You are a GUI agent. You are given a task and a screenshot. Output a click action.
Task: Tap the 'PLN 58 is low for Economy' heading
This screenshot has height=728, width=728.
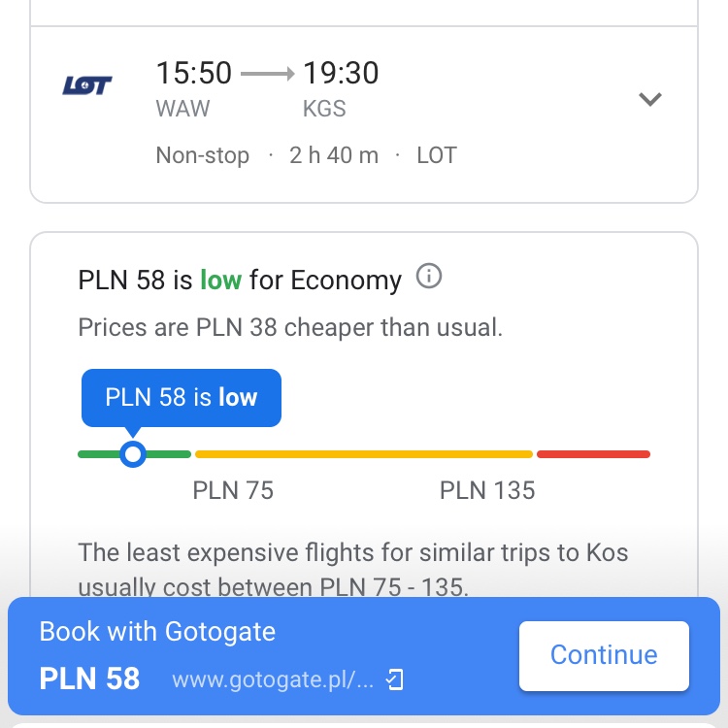click(240, 280)
